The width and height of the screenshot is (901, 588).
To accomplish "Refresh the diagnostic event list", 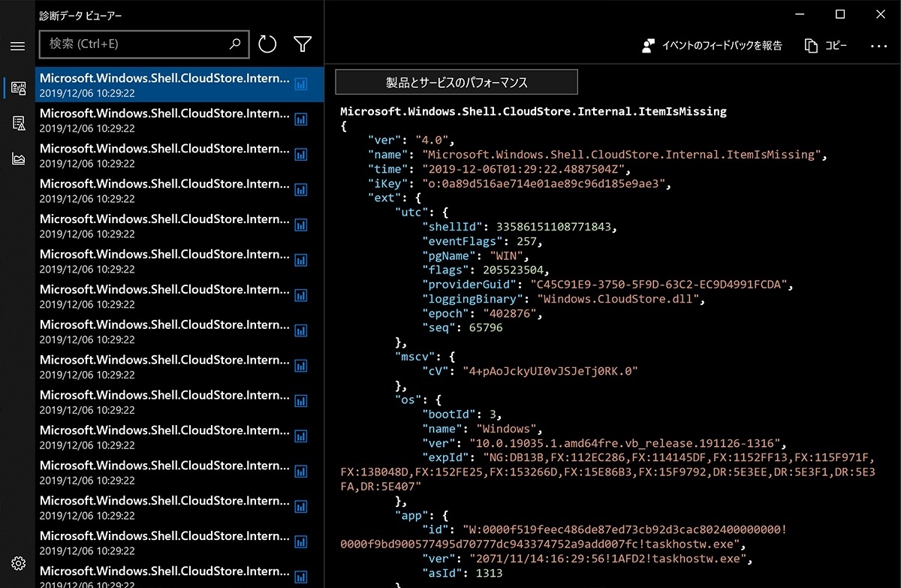I will pos(267,44).
